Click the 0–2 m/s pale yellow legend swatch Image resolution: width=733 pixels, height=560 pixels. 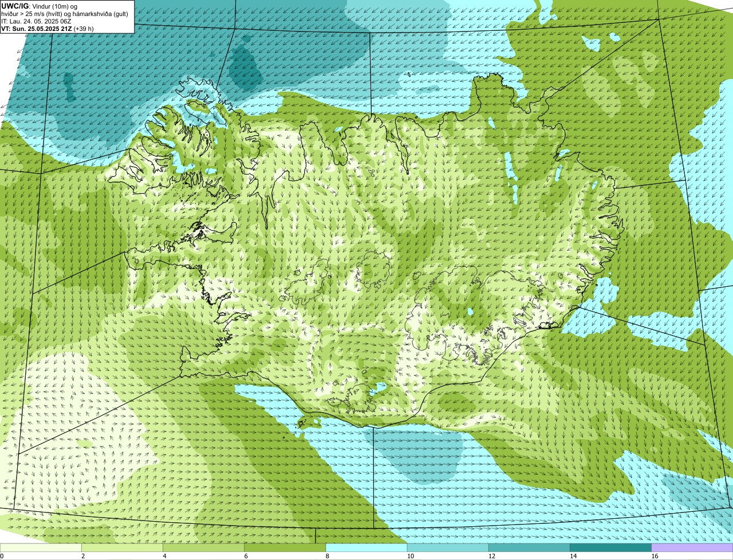[x=41, y=548]
